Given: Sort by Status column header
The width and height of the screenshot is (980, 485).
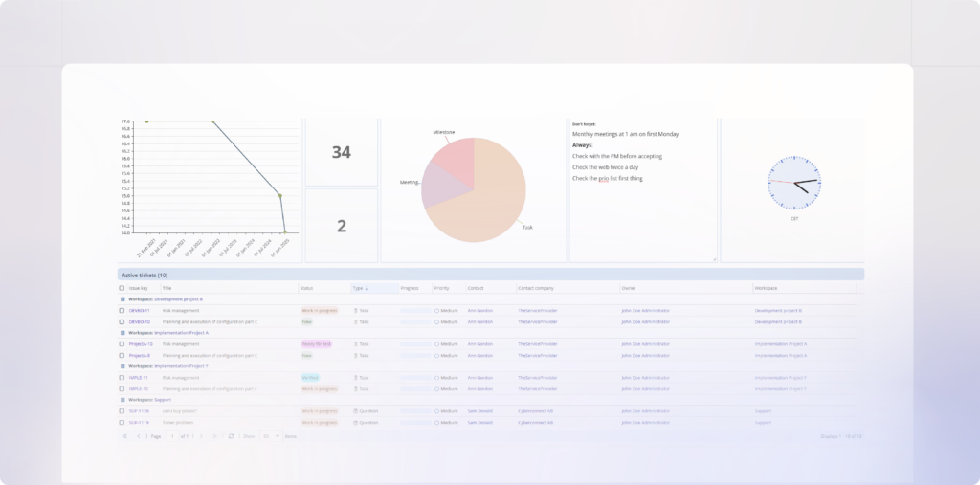Looking at the screenshot, I should pyautogui.click(x=324, y=288).
